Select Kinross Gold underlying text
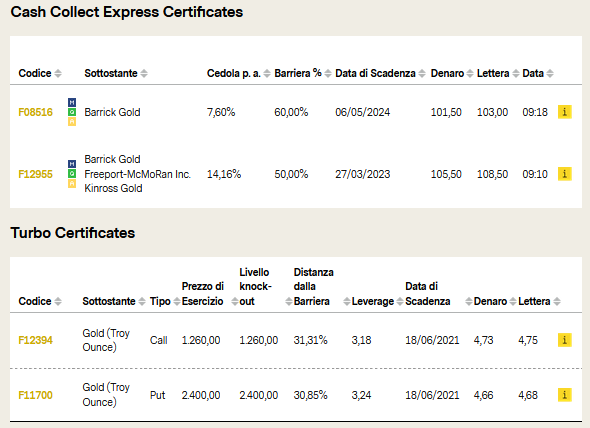 [x=113, y=188]
